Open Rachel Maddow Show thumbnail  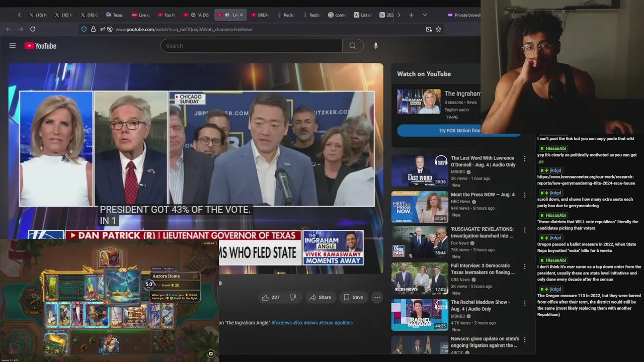pos(420,315)
